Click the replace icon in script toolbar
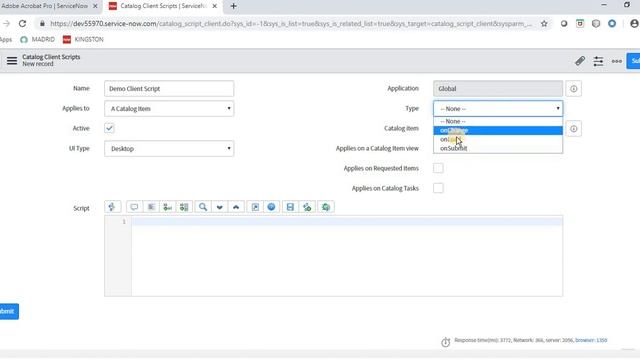The image size is (640, 360). point(167,207)
